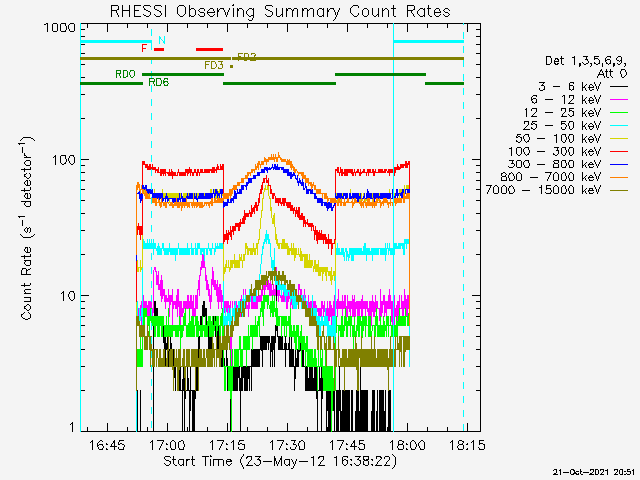Select the '800 - 7000 keV' legend label
The image size is (640, 480).
coord(551,177)
